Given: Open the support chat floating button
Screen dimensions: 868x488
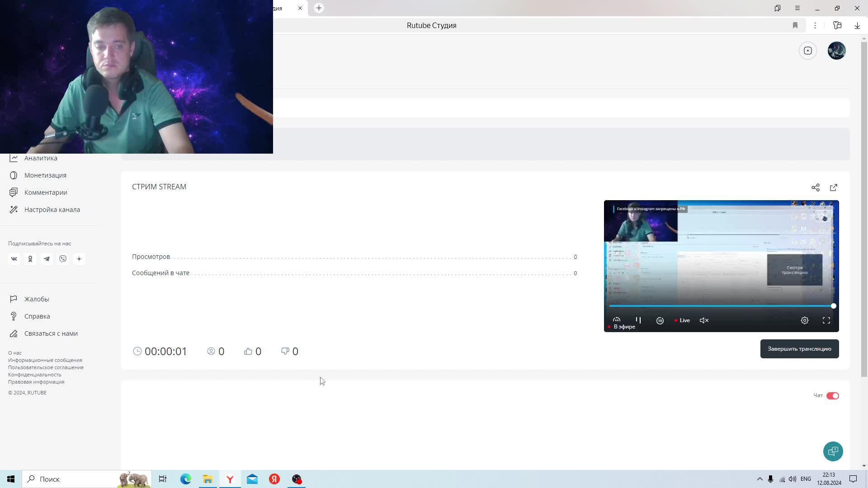Looking at the screenshot, I should [833, 451].
